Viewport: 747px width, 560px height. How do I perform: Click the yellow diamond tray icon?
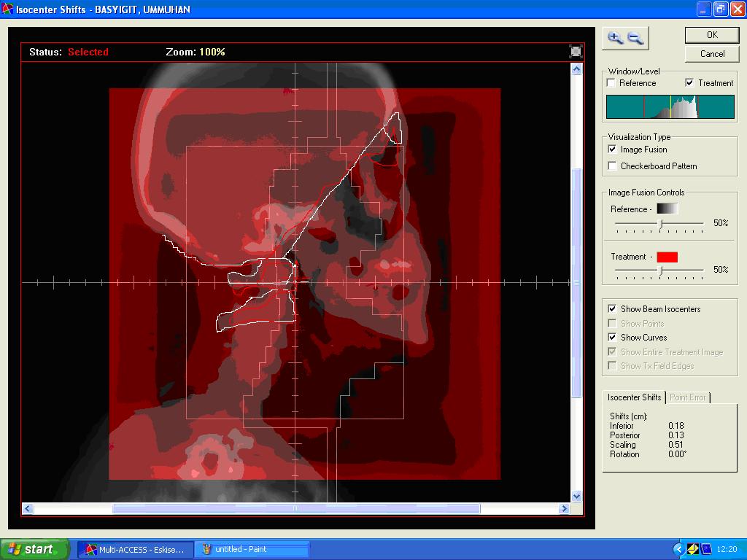tap(692, 550)
